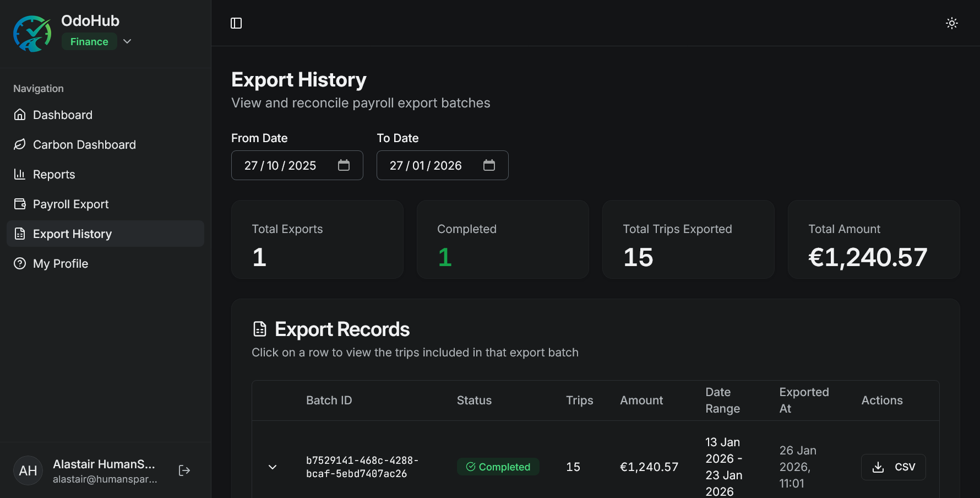Open the Finance workspace dropdown

click(x=127, y=41)
